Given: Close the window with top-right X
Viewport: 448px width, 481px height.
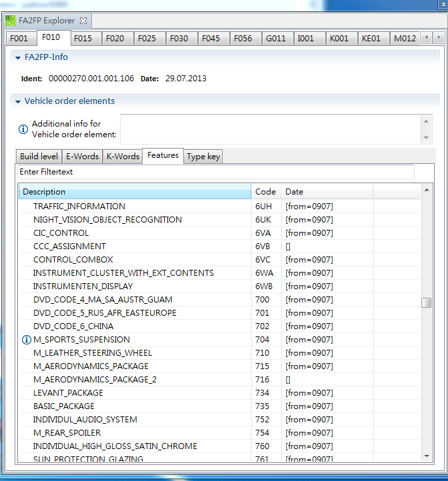Looking at the screenshot, I should [x=443, y=4].
